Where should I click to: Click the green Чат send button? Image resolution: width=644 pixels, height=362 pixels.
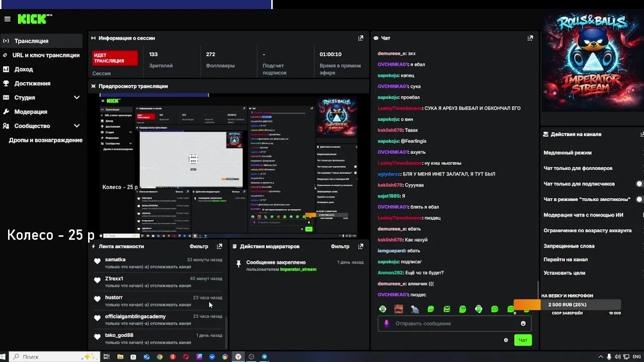523,340
